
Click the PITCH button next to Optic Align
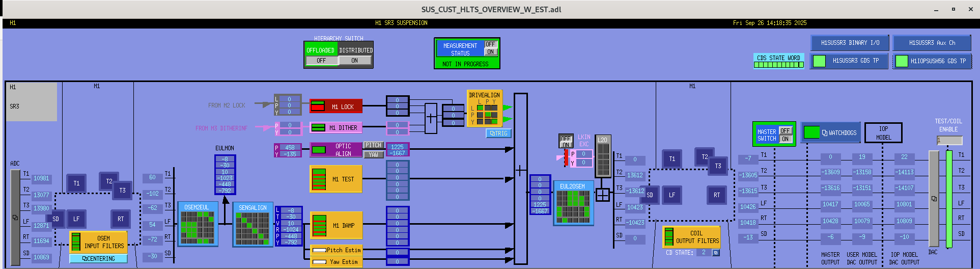tap(373, 146)
